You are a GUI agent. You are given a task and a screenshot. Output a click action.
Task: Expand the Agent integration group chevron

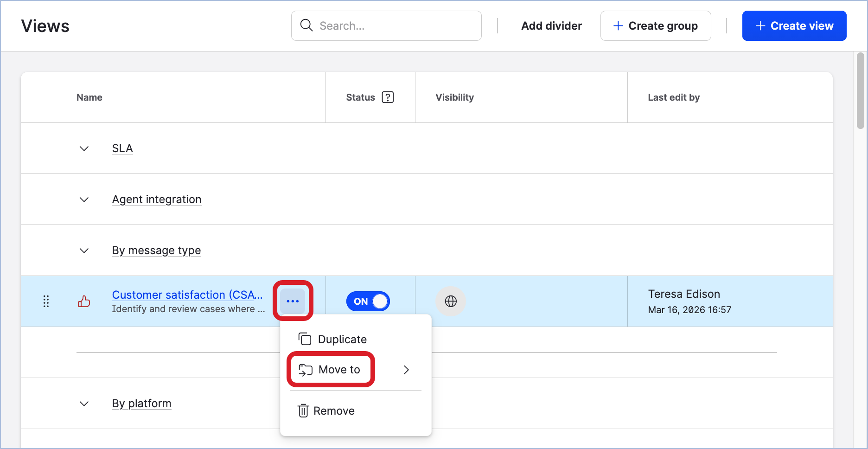click(x=84, y=199)
